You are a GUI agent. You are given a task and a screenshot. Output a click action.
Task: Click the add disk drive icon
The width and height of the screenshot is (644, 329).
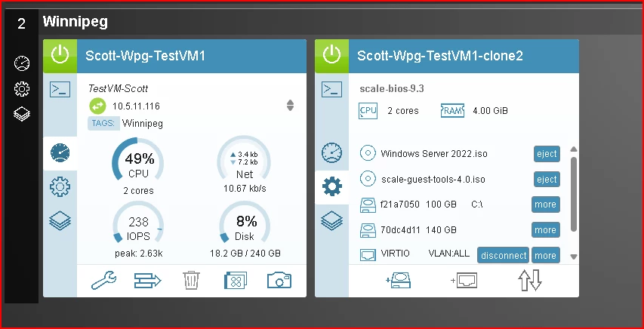point(398,281)
